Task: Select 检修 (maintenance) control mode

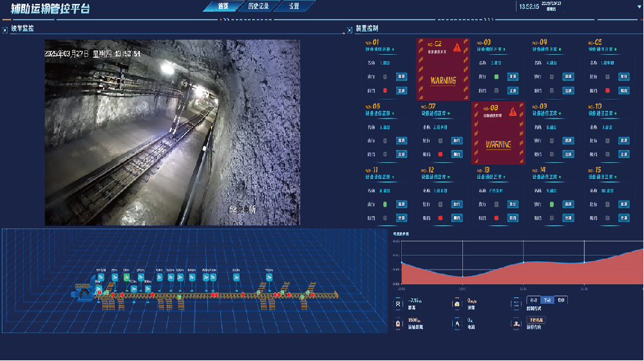Action: [x=561, y=301]
